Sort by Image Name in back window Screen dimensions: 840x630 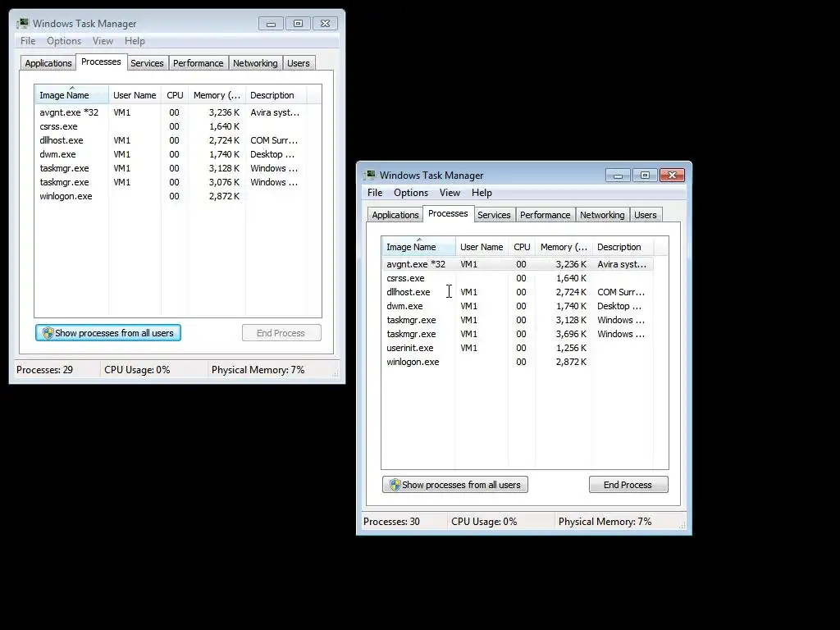[x=71, y=95]
